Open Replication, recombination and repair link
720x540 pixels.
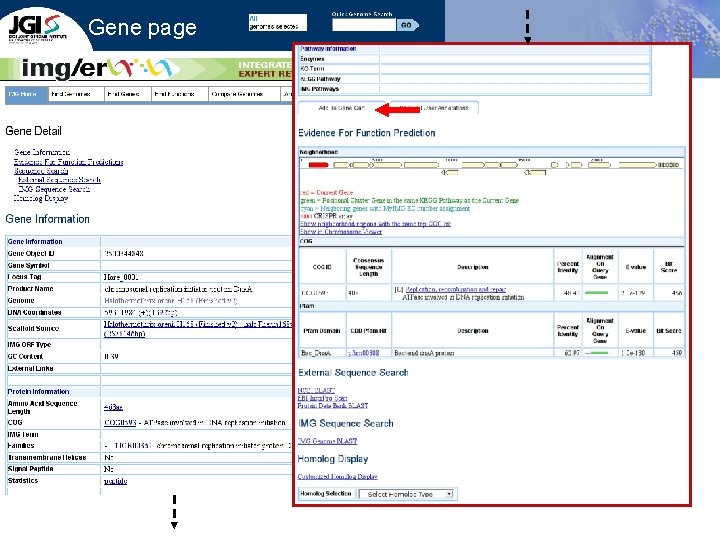click(456, 290)
